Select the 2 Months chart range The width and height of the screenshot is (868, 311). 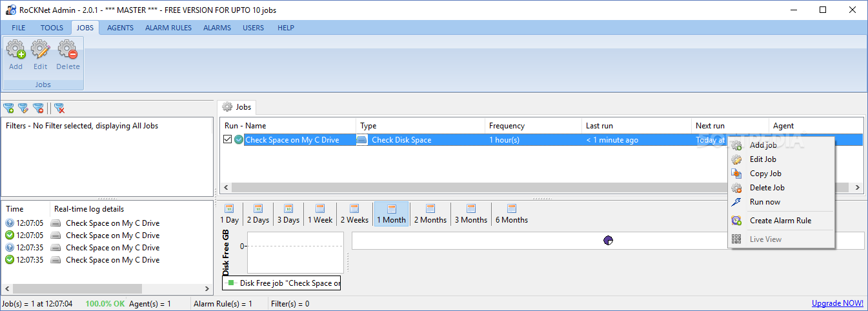(430, 214)
